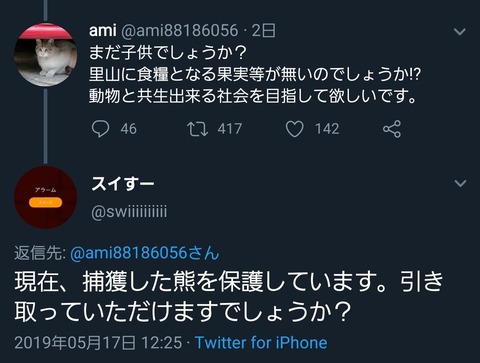This screenshot has width=480, height=363.
Task: Click the handle @swiiiiiiiiii
Action: tap(129, 212)
